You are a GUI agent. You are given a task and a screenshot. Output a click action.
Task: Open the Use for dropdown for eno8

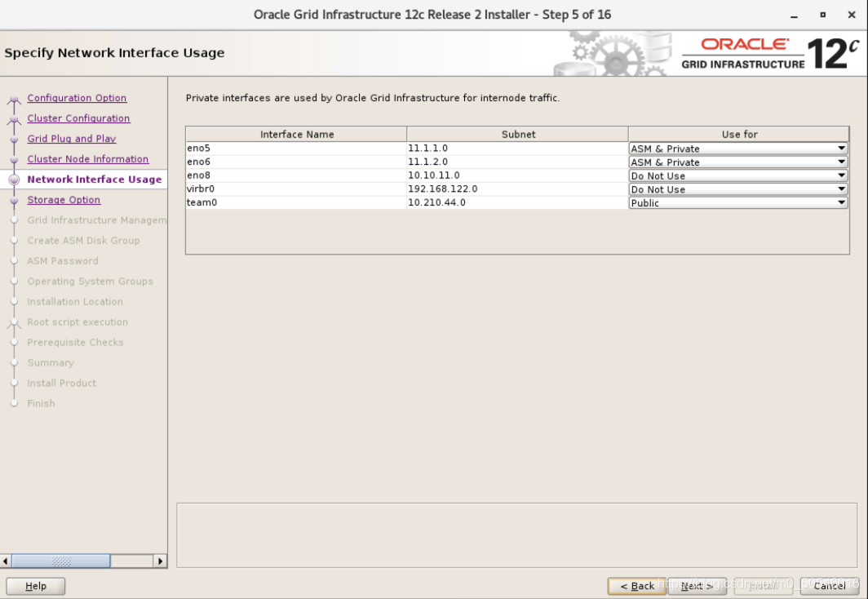pyautogui.click(x=738, y=175)
